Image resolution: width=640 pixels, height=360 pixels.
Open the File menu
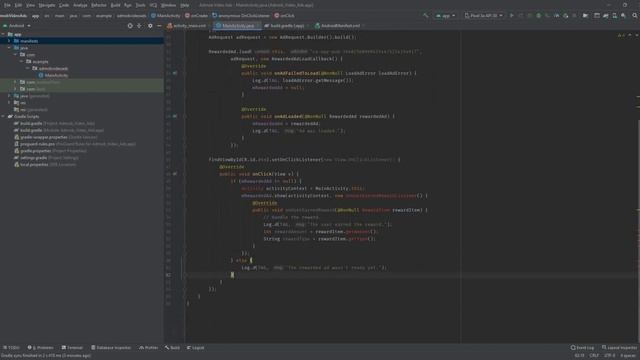pyautogui.click(x=7, y=5)
